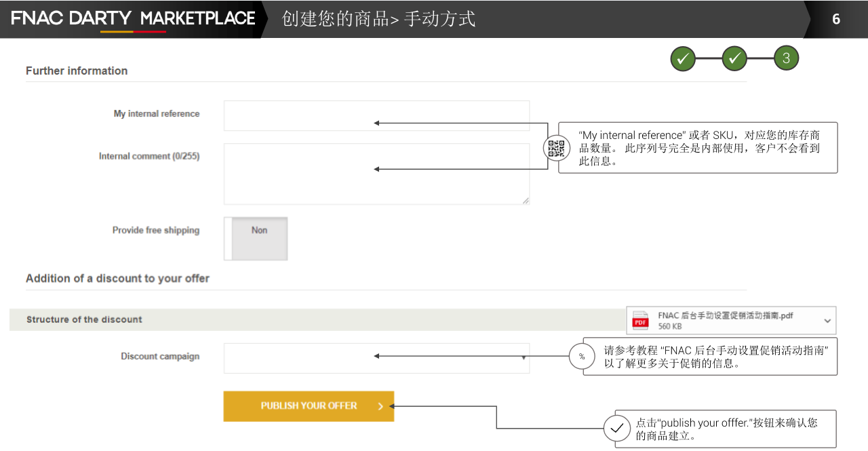Click the first completed step checkmark
Screen dimensions: 868x451
click(x=683, y=59)
